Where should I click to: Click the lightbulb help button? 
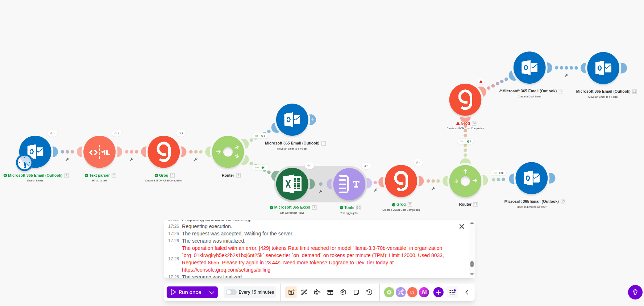[x=635, y=292]
